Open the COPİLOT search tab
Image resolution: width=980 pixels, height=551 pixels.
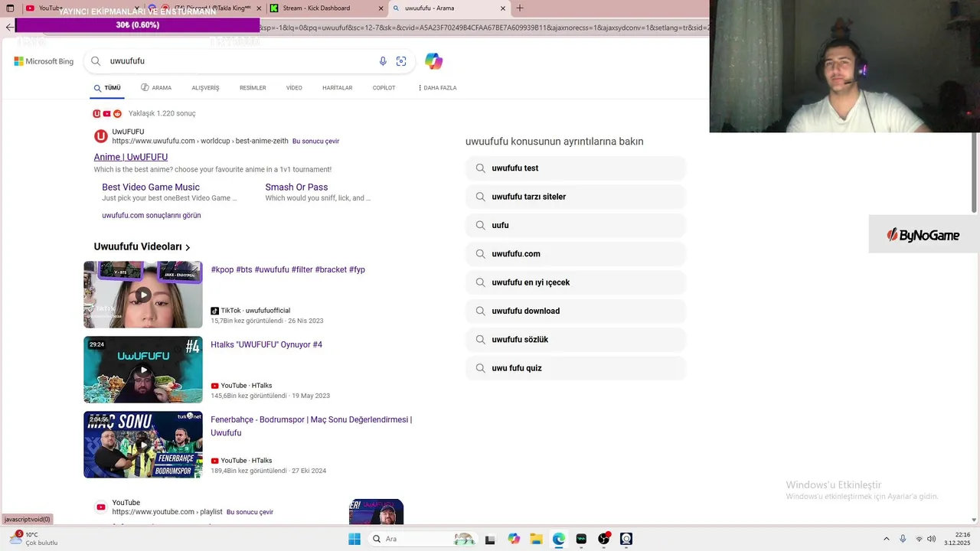(x=384, y=88)
